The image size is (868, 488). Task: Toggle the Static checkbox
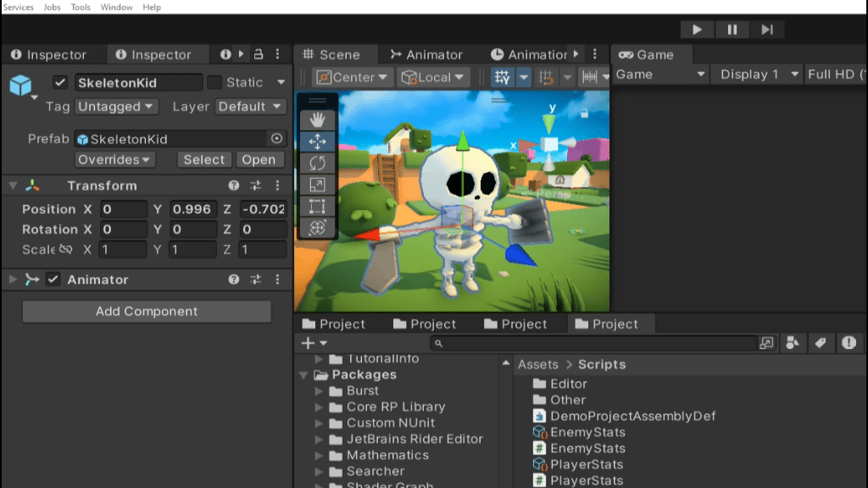pyautogui.click(x=214, y=82)
